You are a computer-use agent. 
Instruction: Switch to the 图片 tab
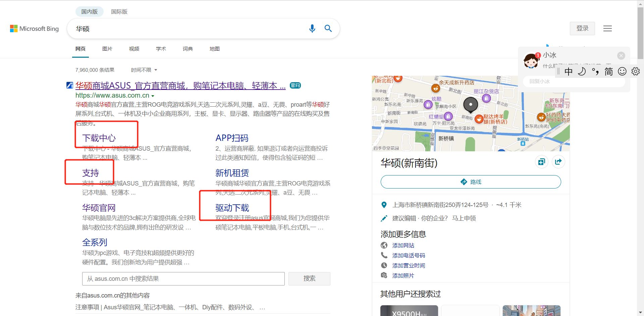(107, 49)
